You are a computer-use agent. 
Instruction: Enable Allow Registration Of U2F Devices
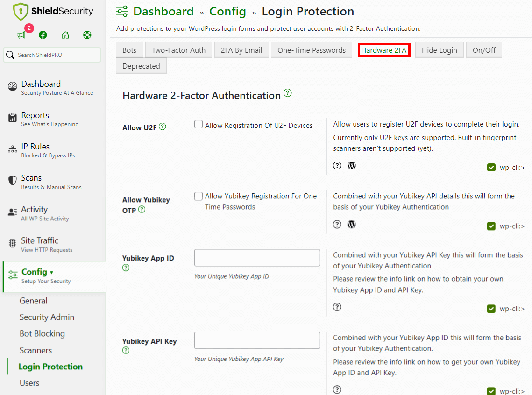click(199, 124)
